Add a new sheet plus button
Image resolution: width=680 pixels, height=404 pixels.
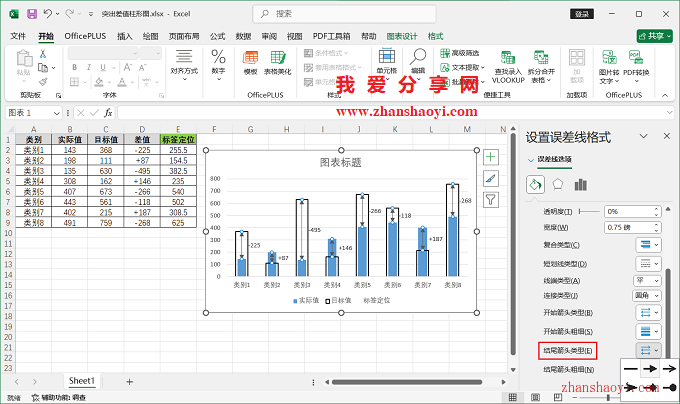coord(129,381)
